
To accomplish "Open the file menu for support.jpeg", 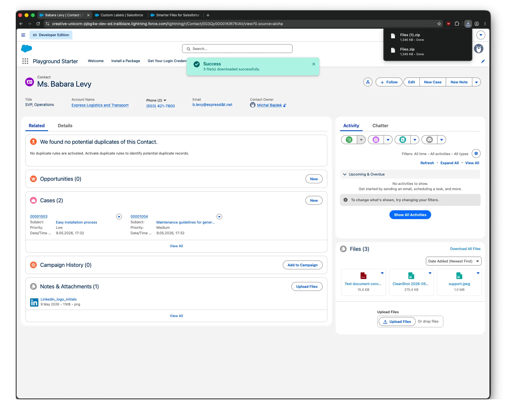I will [478, 273].
